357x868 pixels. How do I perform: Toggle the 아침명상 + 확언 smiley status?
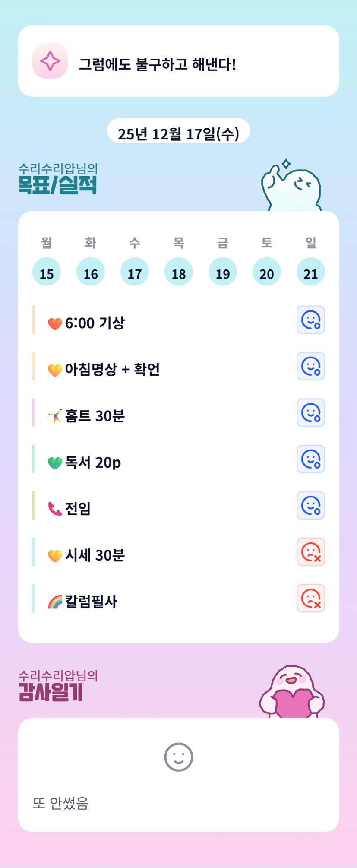310,366
